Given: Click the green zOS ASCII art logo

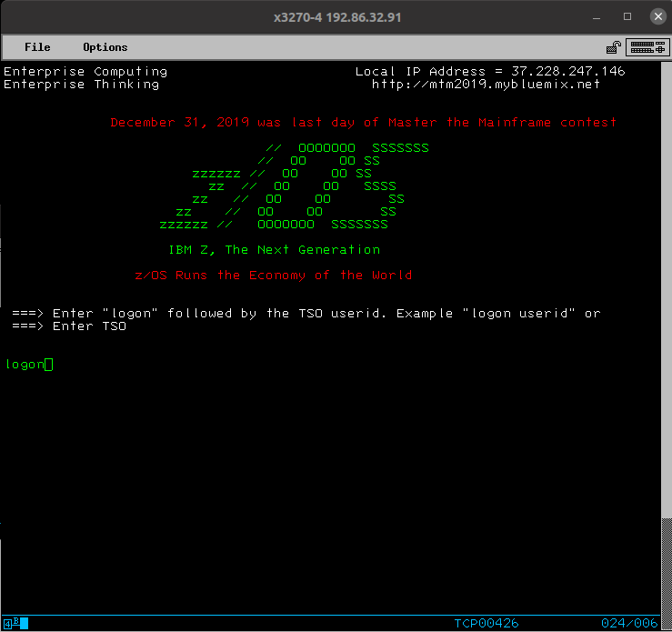Looking at the screenshot, I should (x=293, y=186).
